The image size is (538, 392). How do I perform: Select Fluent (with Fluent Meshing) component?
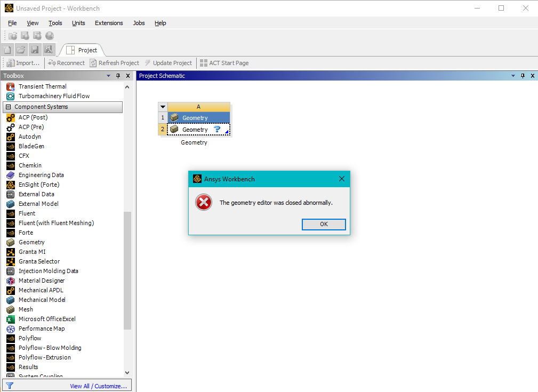coord(57,223)
